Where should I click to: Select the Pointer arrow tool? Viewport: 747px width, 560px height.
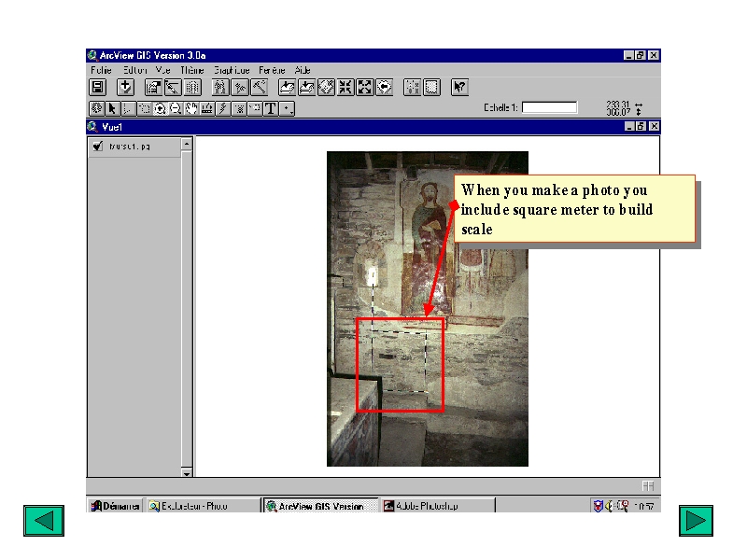(x=112, y=108)
